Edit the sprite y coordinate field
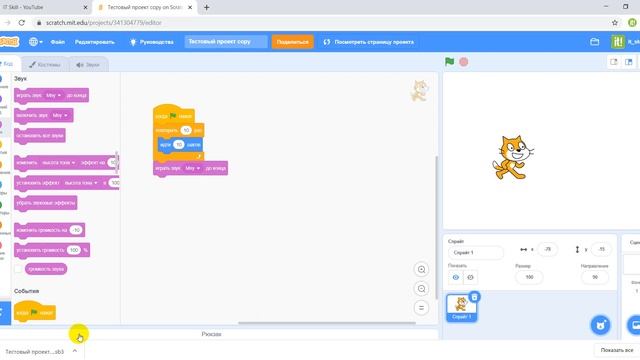The width and height of the screenshot is (640, 360). (x=601, y=249)
